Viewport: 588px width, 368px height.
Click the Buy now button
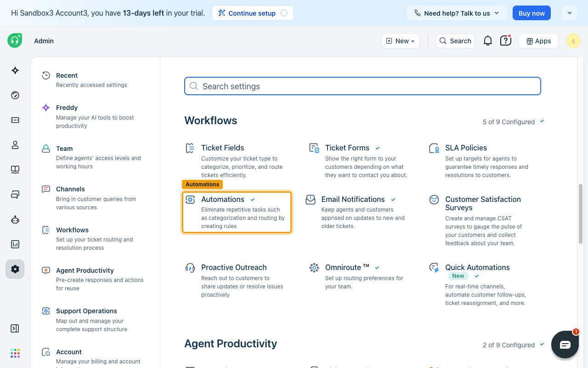(x=531, y=13)
